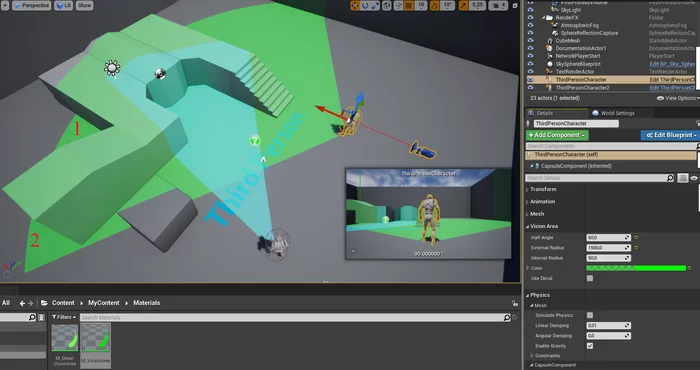The height and width of the screenshot is (370, 700).
Task: Expand the Color property row
Action: click(x=528, y=268)
